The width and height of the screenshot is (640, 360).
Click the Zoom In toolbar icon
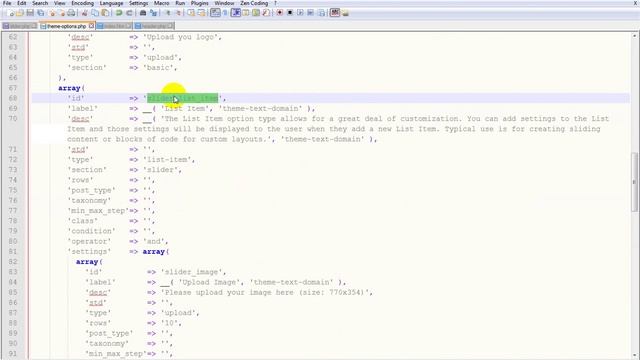168,13
